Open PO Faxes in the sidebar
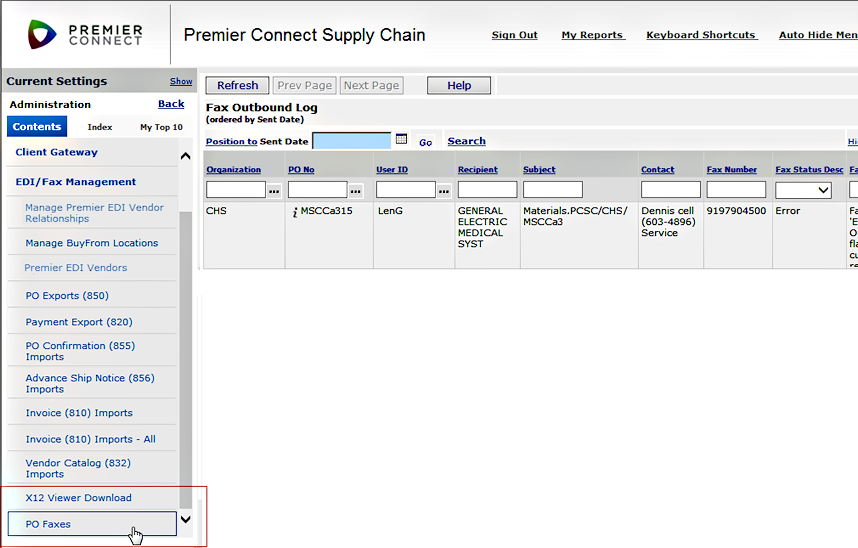 click(48, 524)
